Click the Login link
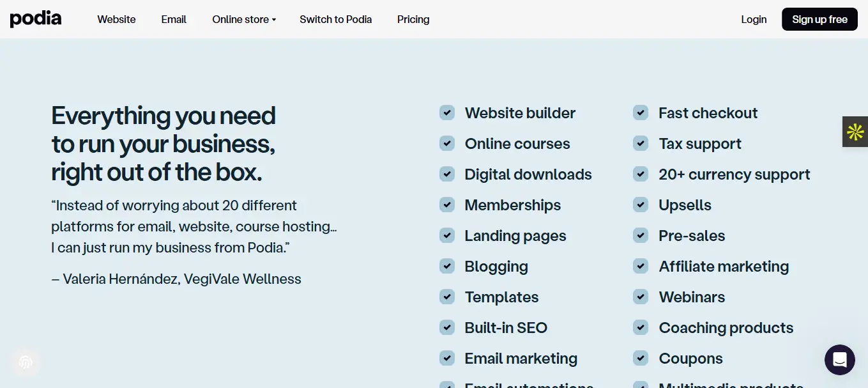 (x=754, y=19)
